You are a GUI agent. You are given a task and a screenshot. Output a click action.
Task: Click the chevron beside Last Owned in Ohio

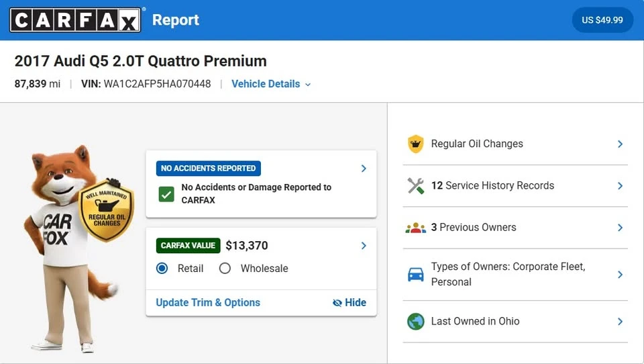620,322
